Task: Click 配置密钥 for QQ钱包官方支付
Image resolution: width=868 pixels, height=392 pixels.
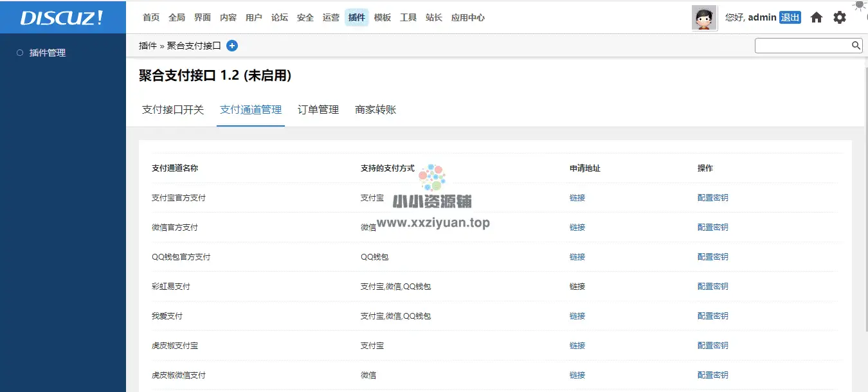Action: click(712, 257)
